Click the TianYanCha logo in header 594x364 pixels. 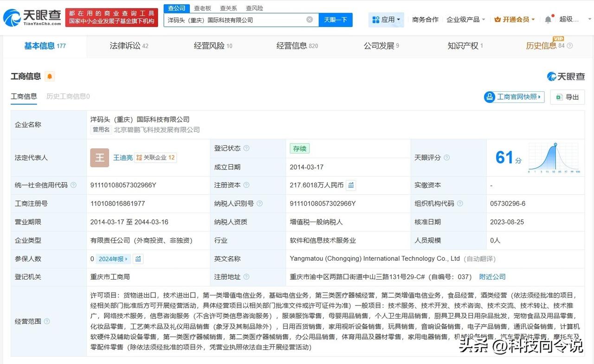click(32, 17)
